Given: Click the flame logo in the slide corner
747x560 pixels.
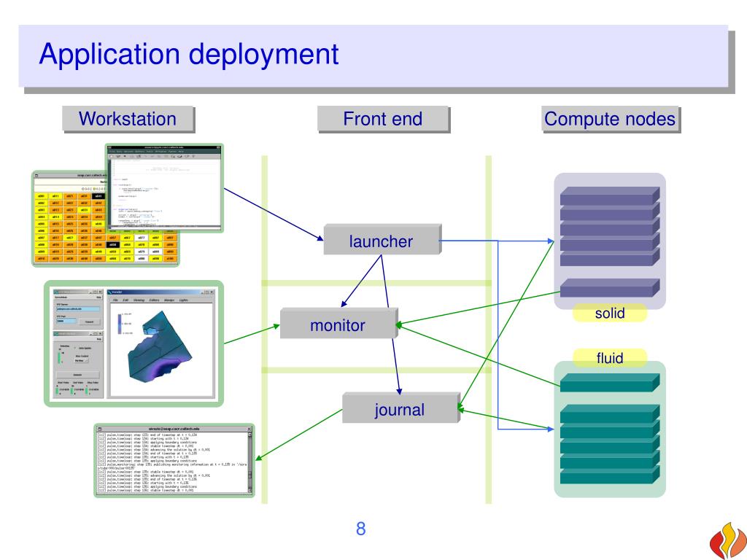Looking at the screenshot, I should point(729,540).
